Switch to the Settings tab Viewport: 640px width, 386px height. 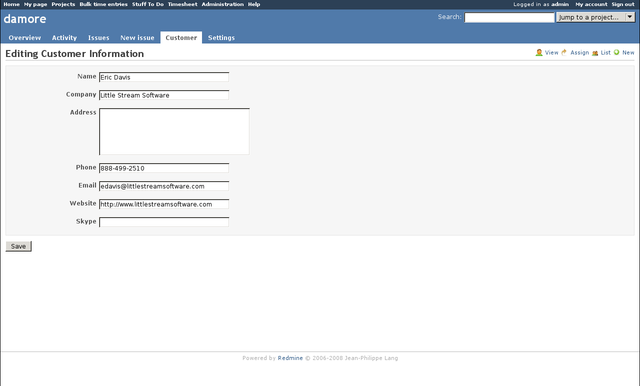pos(221,38)
